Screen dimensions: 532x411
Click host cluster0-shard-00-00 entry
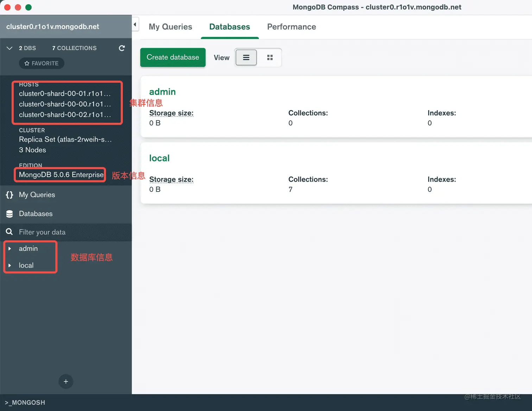(65, 104)
